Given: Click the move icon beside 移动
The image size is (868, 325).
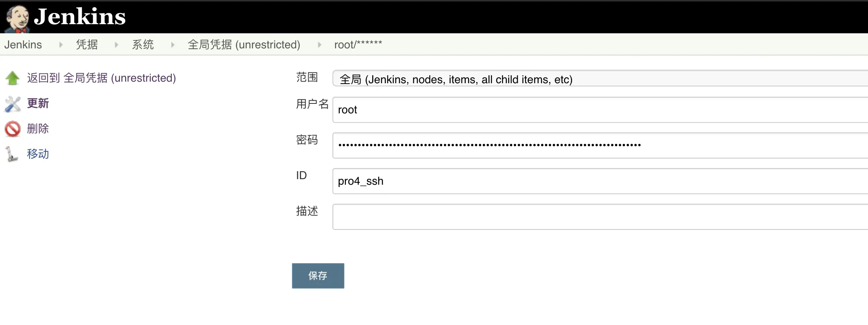Looking at the screenshot, I should [12, 154].
